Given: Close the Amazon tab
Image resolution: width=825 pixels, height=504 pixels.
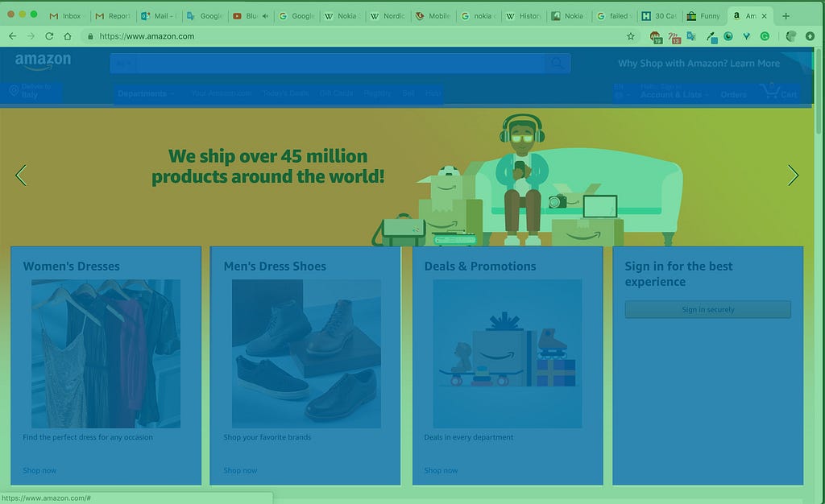Looking at the screenshot, I should click(764, 16).
